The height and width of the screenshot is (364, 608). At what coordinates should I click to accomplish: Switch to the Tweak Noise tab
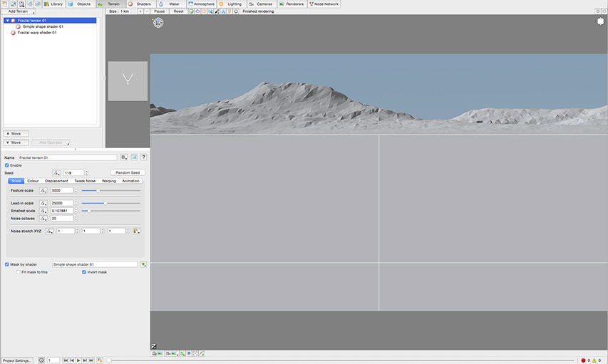click(x=85, y=181)
